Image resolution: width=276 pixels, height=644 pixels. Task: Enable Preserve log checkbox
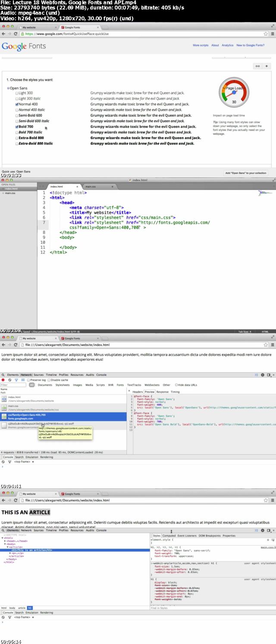(28, 380)
